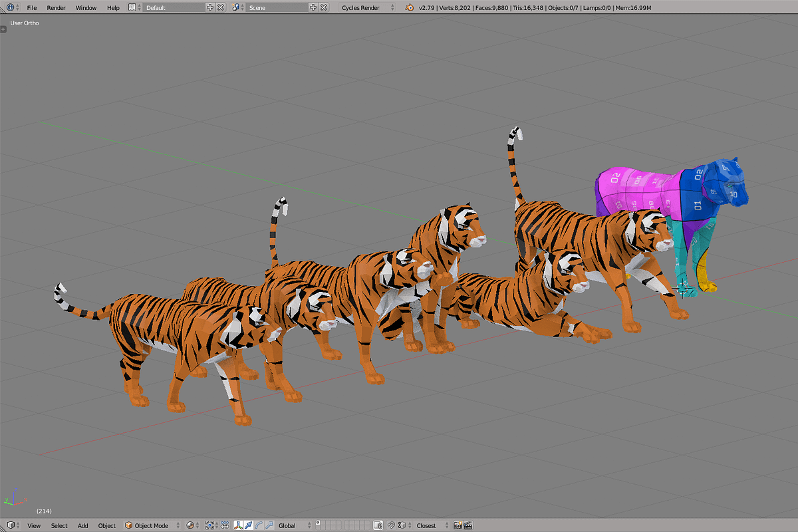Click the v2.79 version text
The width and height of the screenshot is (798, 532).
(x=426, y=7)
